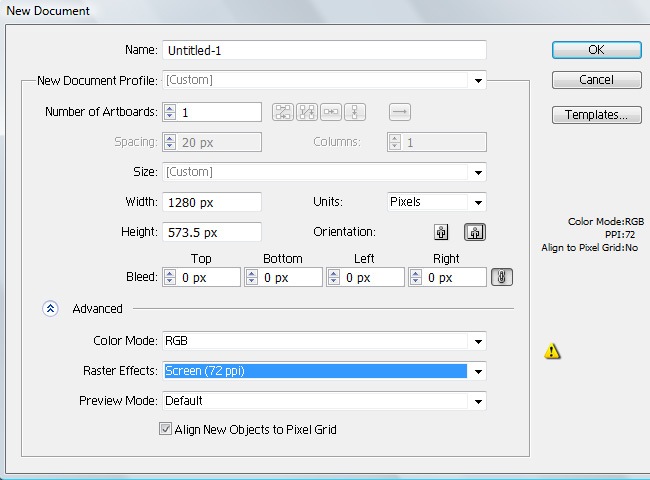Collapse the Advanced section
Screen dimensions: 650x480
tap(51, 309)
